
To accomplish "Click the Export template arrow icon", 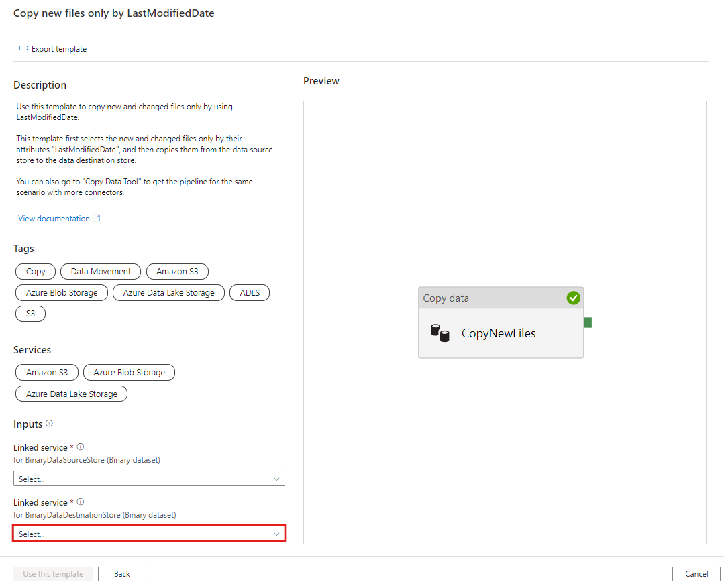I will click(x=24, y=48).
